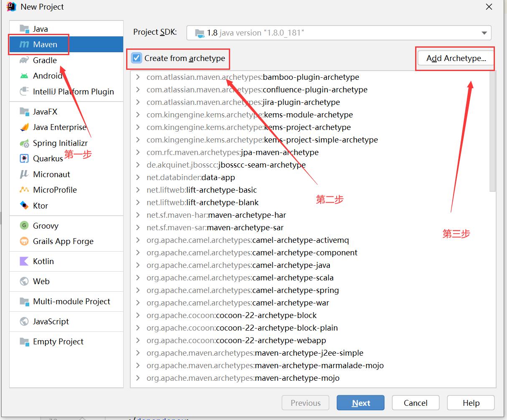Click the MicroProfile icon
The width and height of the screenshot is (507, 420).
(x=24, y=190)
